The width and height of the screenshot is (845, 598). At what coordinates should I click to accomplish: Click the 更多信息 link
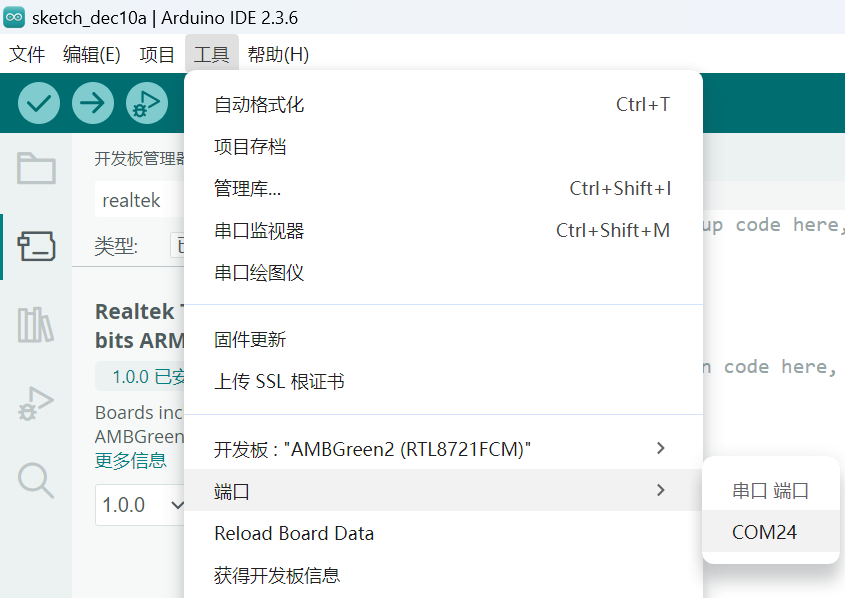click(130, 461)
